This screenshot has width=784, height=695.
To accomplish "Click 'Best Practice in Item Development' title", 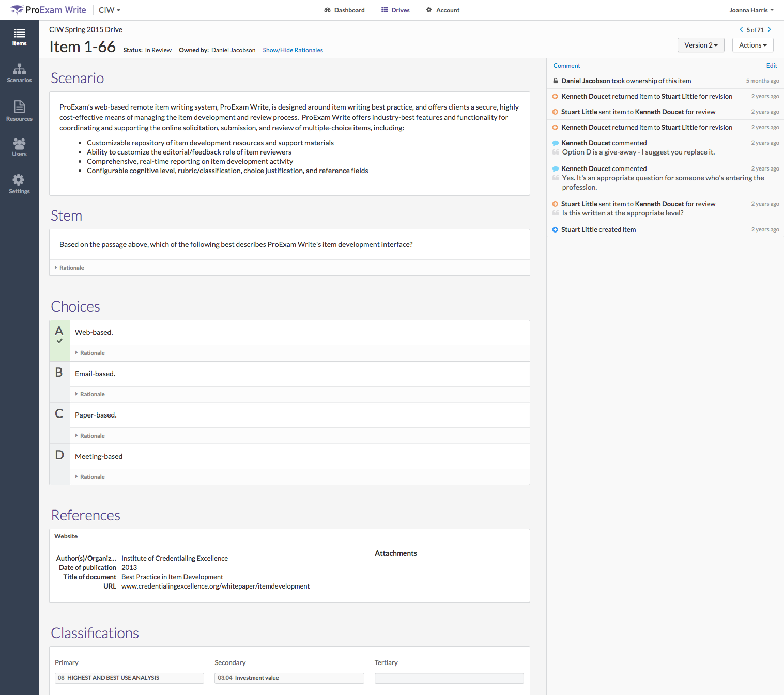I will [x=172, y=577].
